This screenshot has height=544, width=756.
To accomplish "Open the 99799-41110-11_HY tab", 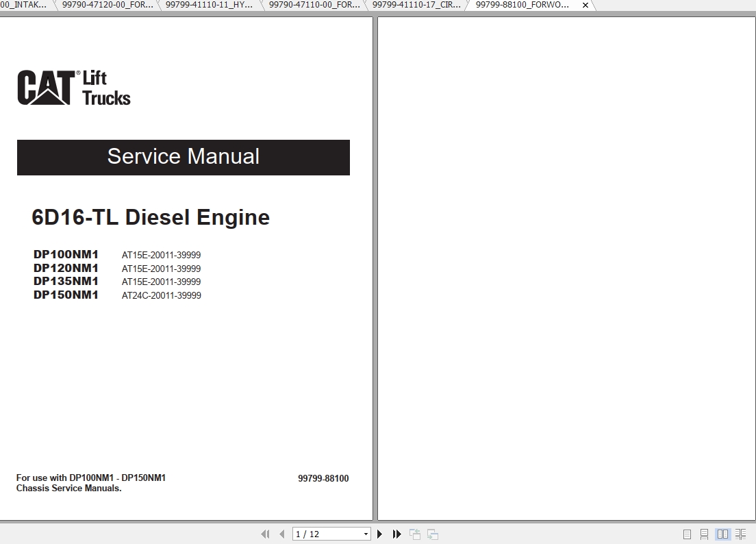I will (209, 5).
